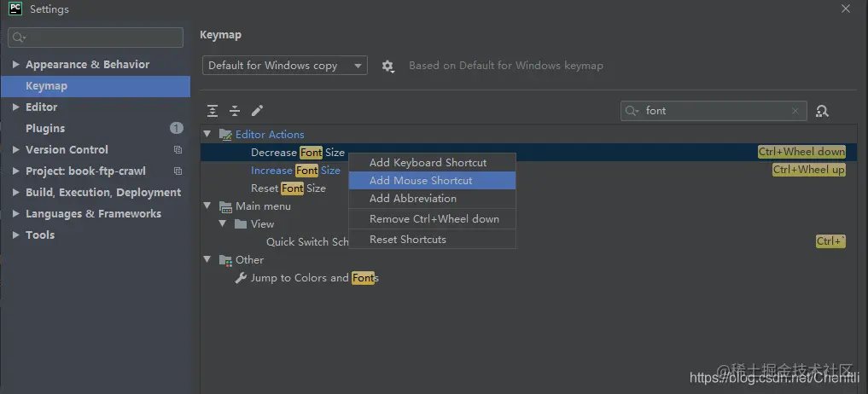Choose Add Abbreviation menu item
This screenshot has width=868, height=394.
[x=432, y=198]
